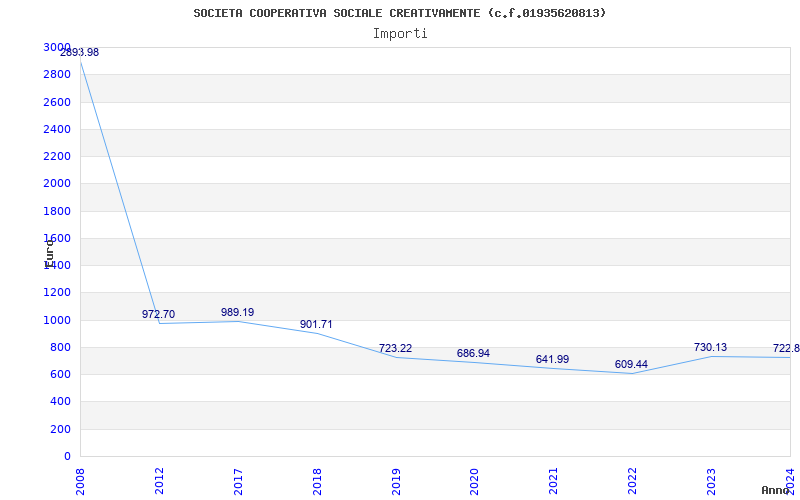Click the chart title with c.f.01935620813

point(400,13)
